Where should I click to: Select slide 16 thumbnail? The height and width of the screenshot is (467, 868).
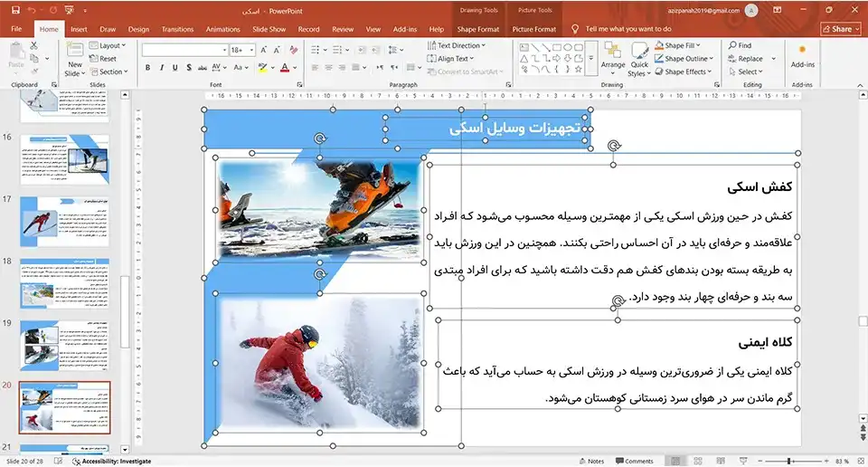[65, 159]
